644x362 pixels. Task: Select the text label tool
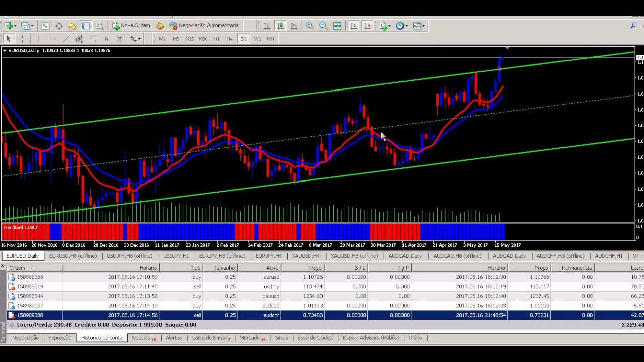120,39
